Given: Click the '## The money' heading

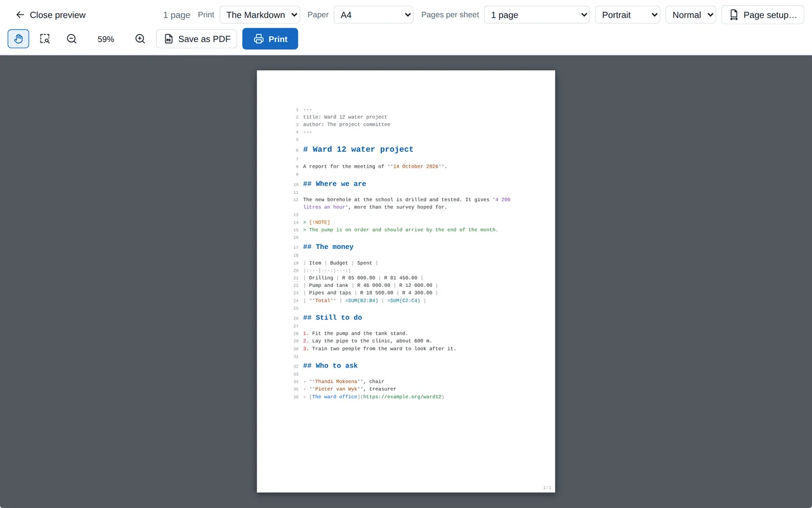Looking at the screenshot, I should point(328,247).
